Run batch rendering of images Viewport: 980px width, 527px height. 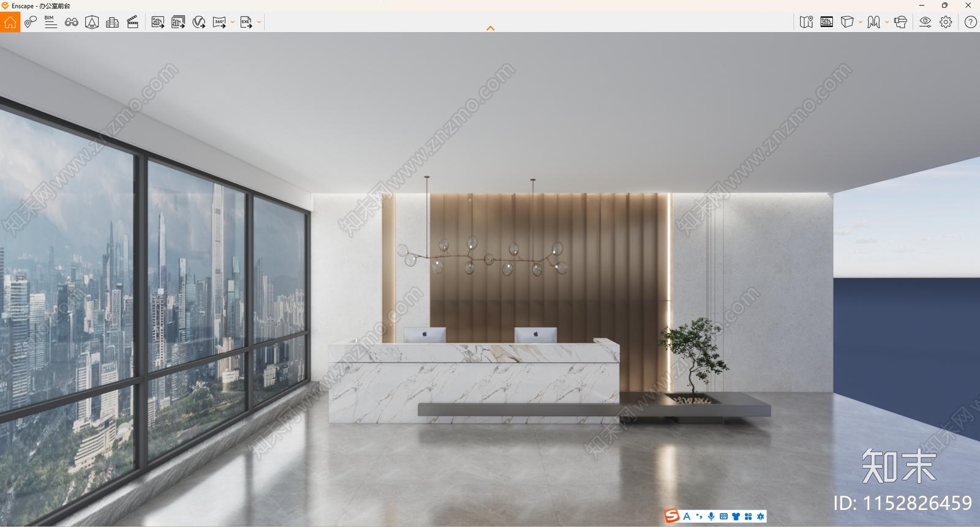coord(178,22)
